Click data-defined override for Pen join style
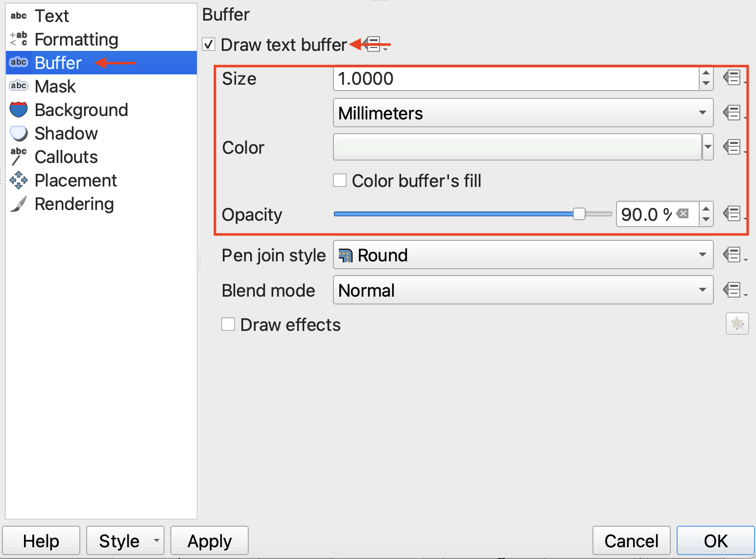 tap(733, 255)
